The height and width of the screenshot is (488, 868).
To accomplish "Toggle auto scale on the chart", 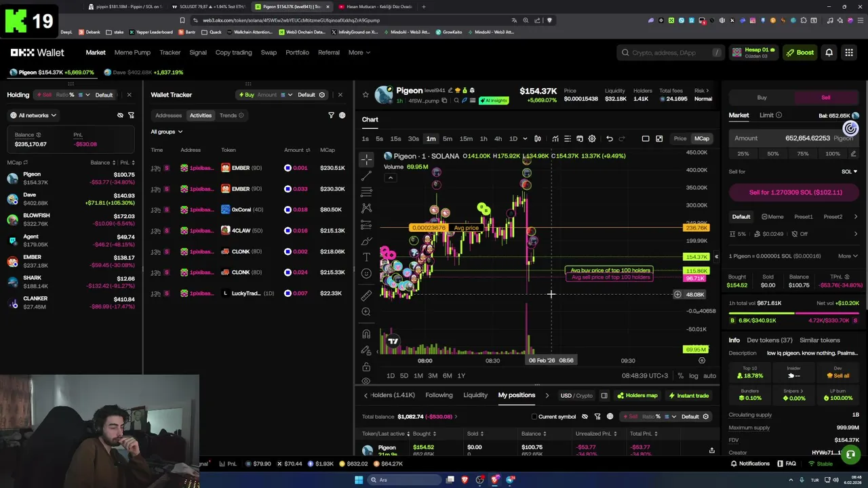I will [x=709, y=375].
